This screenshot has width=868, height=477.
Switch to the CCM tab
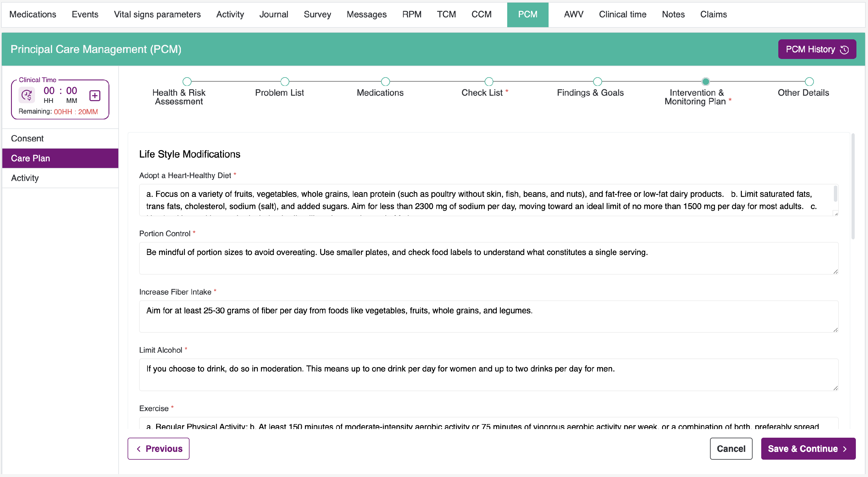pyautogui.click(x=481, y=14)
